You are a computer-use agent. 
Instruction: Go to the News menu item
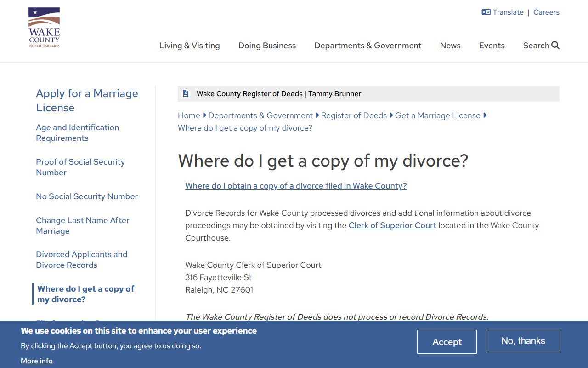(450, 46)
